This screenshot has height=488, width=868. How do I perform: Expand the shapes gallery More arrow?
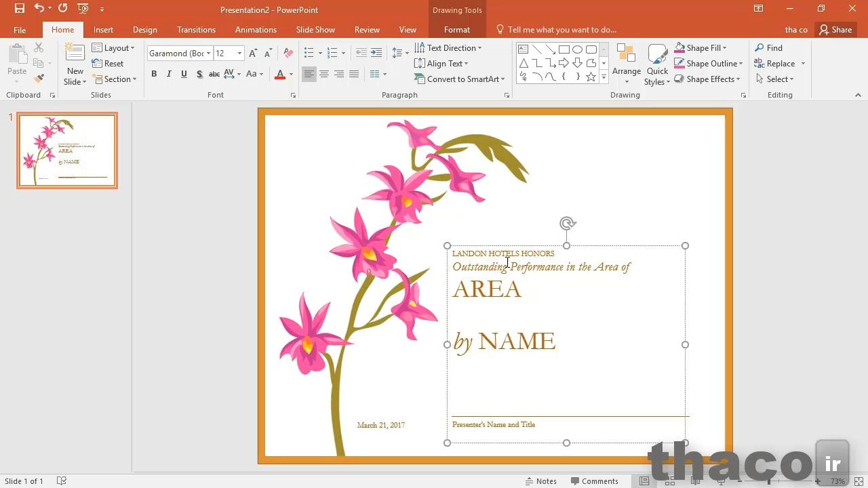tap(604, 78)
